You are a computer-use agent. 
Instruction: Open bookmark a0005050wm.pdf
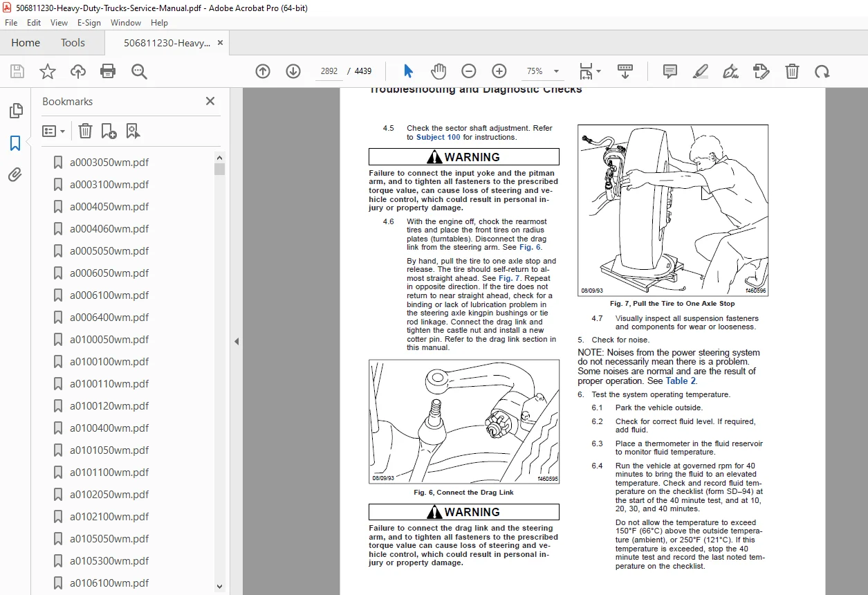click(x=109, y=251)
